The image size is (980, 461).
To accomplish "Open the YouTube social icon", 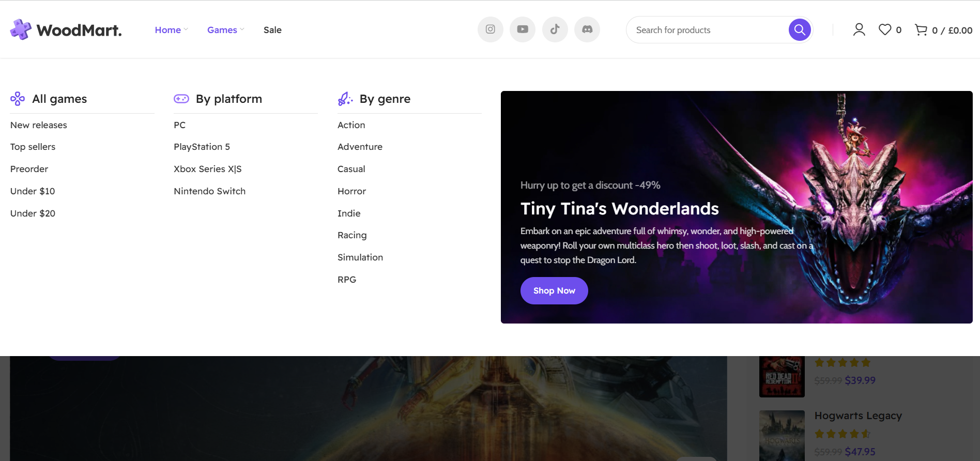I will pos(523,29).
